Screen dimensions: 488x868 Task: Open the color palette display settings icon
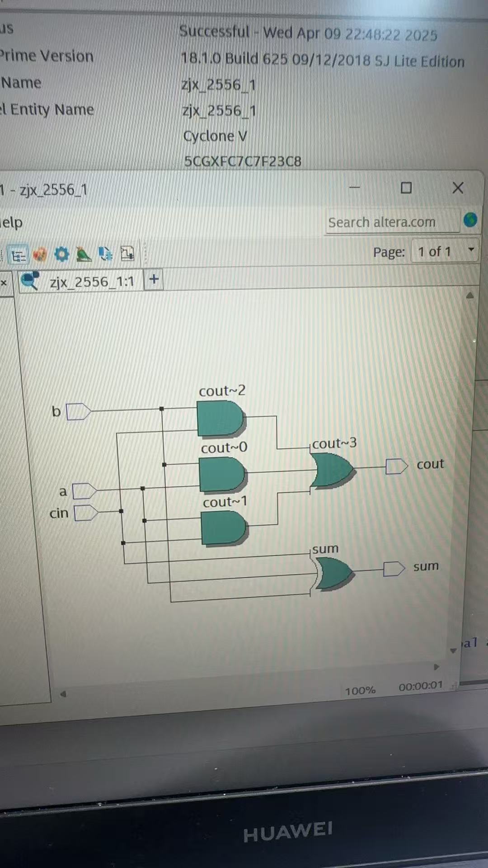click(40, 255)
